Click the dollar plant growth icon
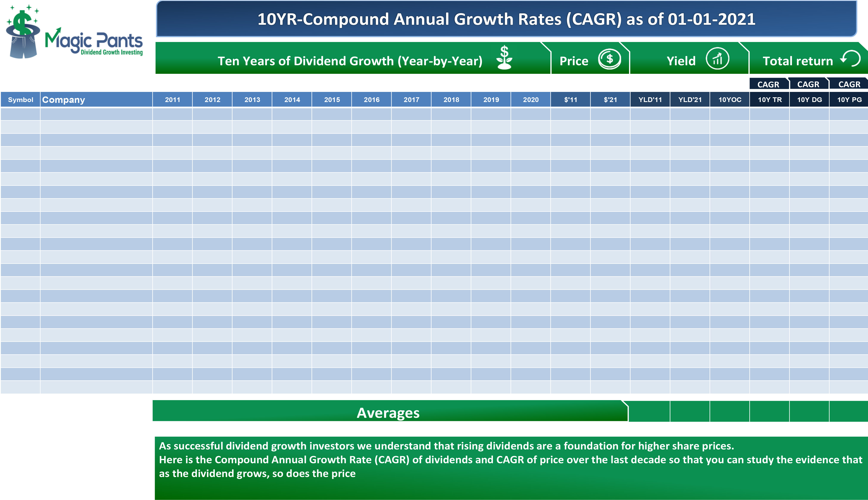The image size is (868, 500). [x=504, y=58]
